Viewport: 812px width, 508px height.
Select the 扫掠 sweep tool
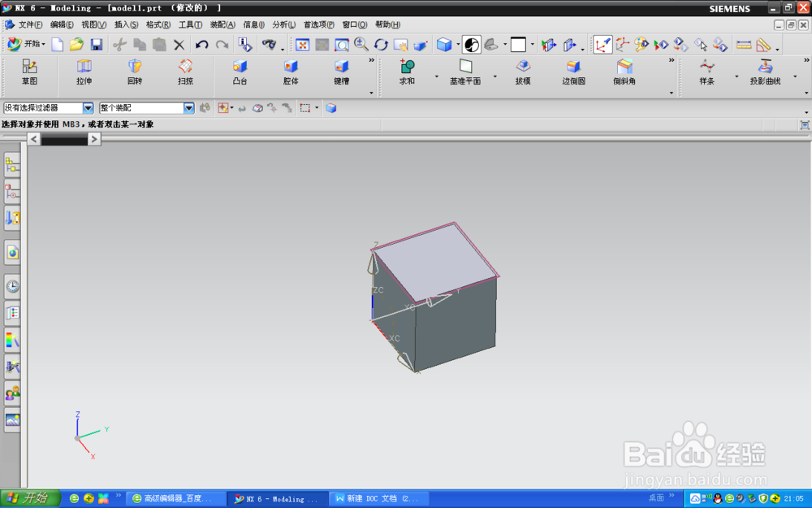pyautogui.click(x=185, y=72)
